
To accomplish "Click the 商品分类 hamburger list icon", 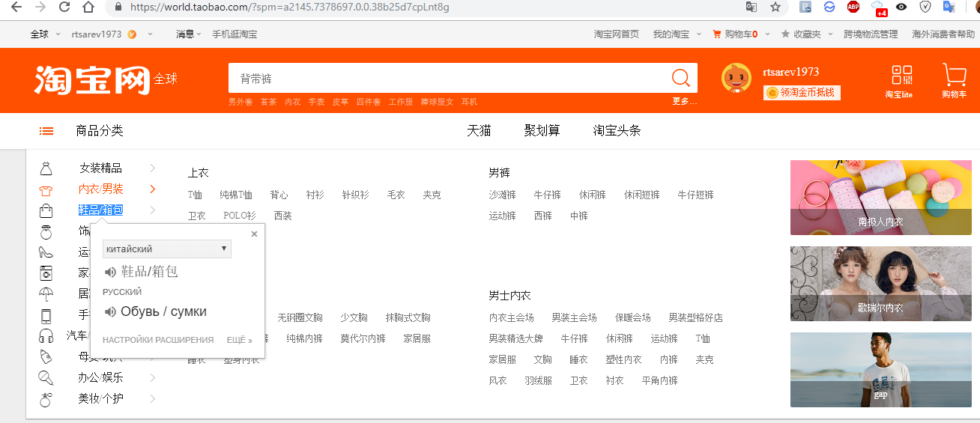I will [x=46, y=131].
